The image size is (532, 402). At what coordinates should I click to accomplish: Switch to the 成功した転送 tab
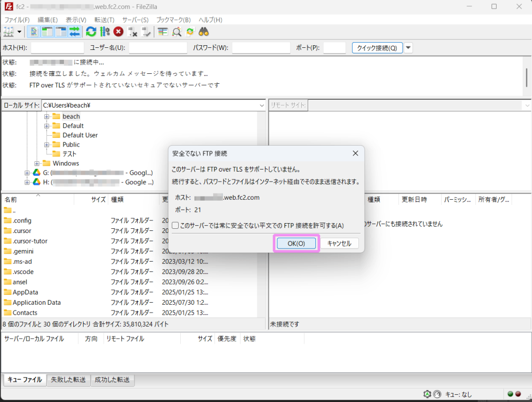[112, 380]
